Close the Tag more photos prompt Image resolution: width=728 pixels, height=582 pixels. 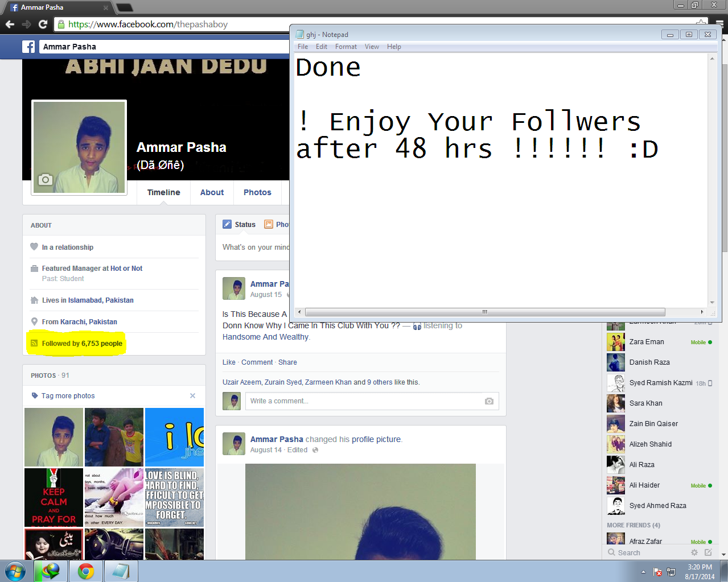pyautogui.click(x=192, y=395)
